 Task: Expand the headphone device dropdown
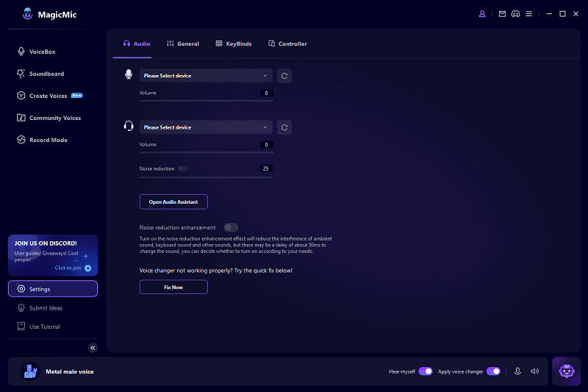coord(206,127)
